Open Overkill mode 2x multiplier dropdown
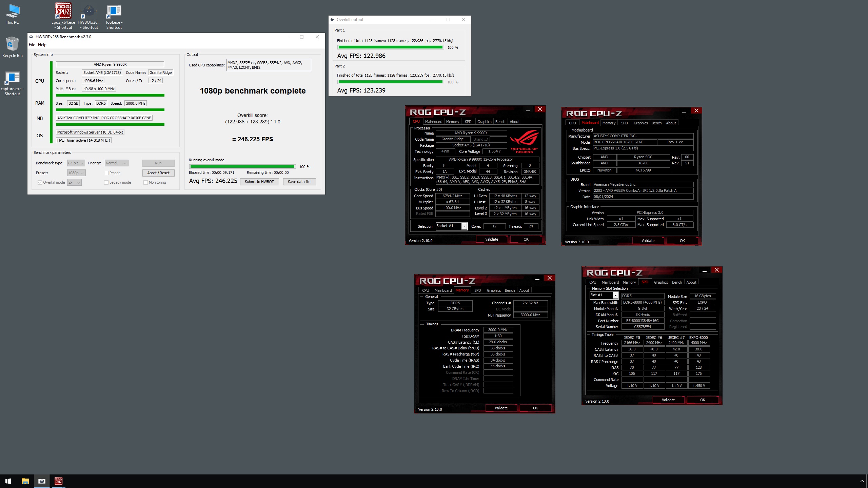Viewport: 868px width, 488px height. click(x=74, y=182)
